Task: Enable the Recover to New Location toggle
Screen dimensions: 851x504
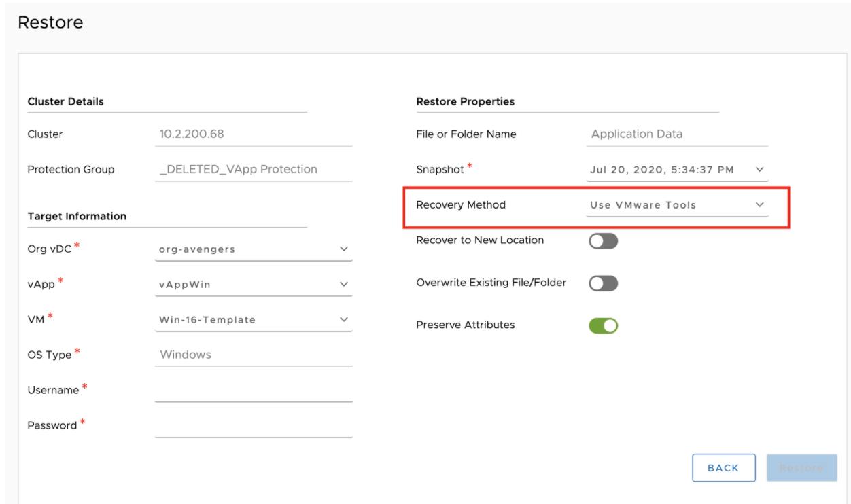Action: coord(603,241)
